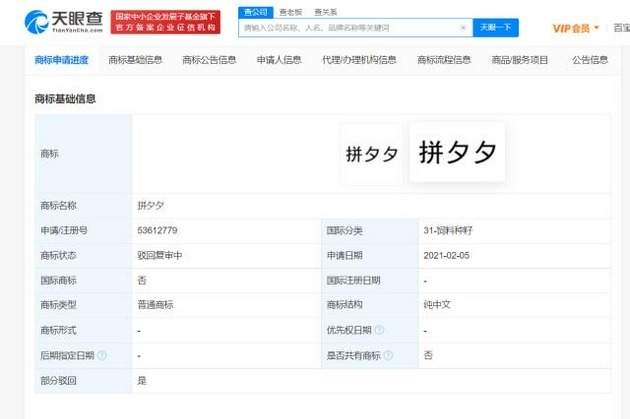The width and height of the screenshot is (630, 419).
Task: Select trademark name value 拼夕夕
Action: (x=151, y=206)
